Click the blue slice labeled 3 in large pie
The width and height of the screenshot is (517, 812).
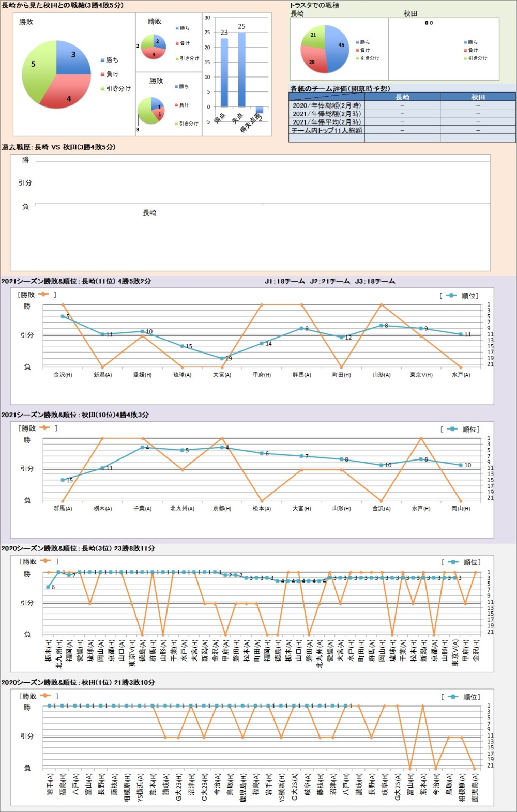point(72,57)
